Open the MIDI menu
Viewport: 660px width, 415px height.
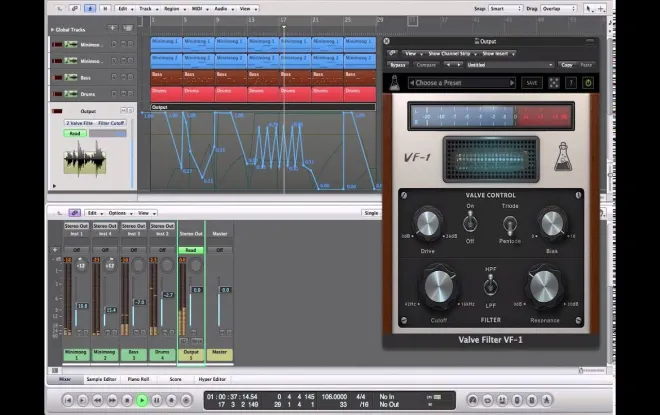200,8
